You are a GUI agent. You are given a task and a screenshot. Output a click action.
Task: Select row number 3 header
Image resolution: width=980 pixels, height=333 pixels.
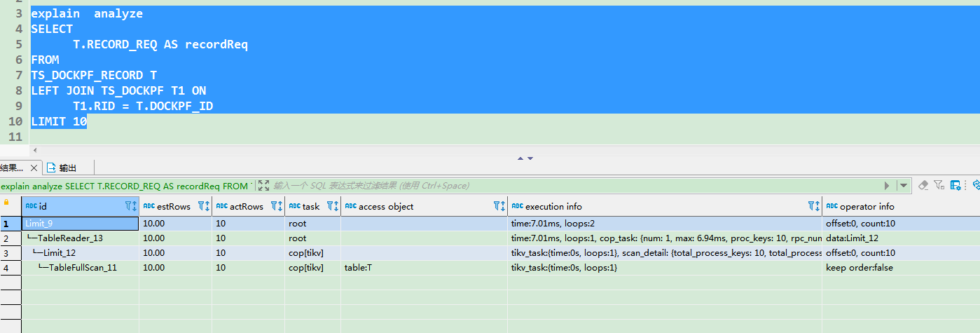(11, 253)
